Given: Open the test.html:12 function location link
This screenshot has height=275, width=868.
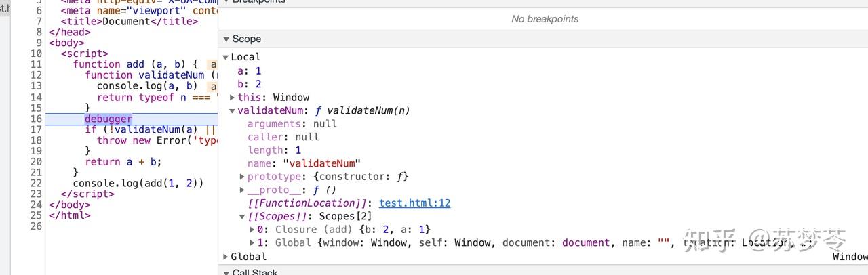Looking at the screenshot, I should [x=414, y=203].
